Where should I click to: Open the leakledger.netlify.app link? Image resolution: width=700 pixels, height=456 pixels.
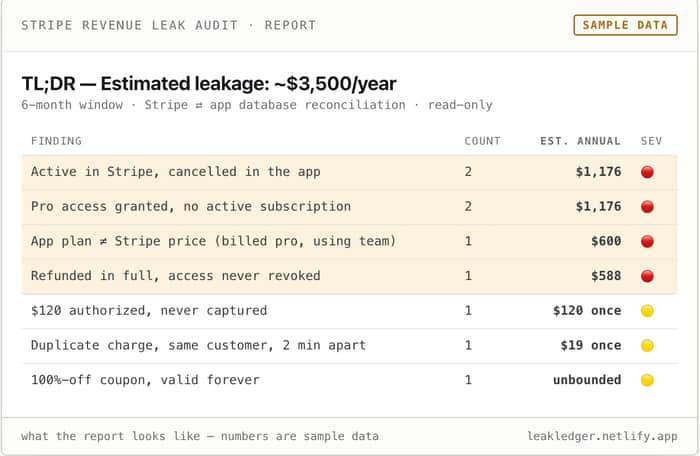pos(602,436)
